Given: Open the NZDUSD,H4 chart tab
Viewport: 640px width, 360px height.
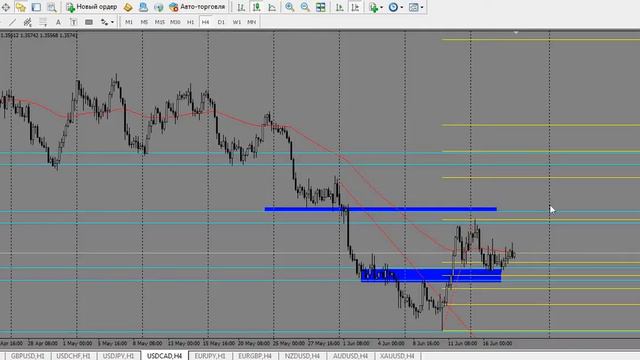Looking at the screenshot, I should click(x=302, y=356).
